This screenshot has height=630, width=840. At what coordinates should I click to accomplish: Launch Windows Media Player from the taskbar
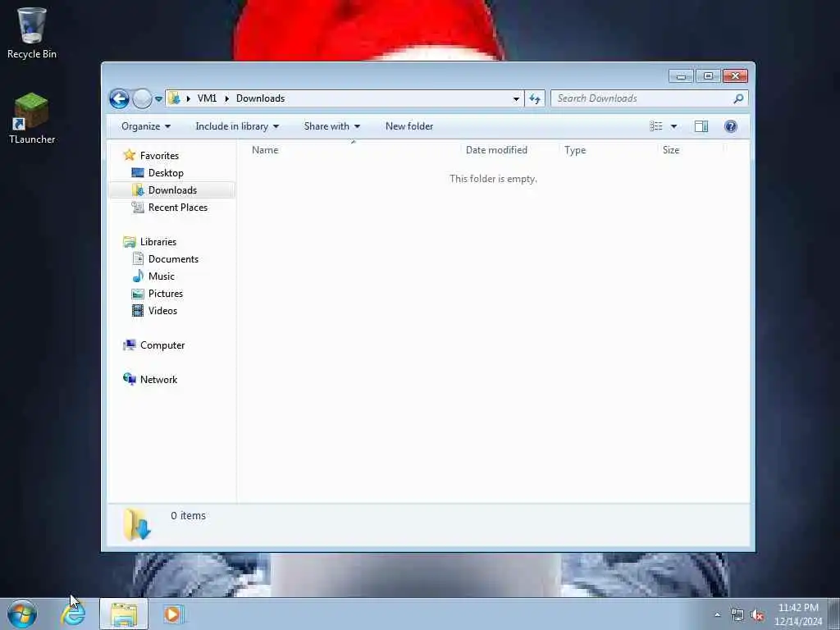click(173, 614)
